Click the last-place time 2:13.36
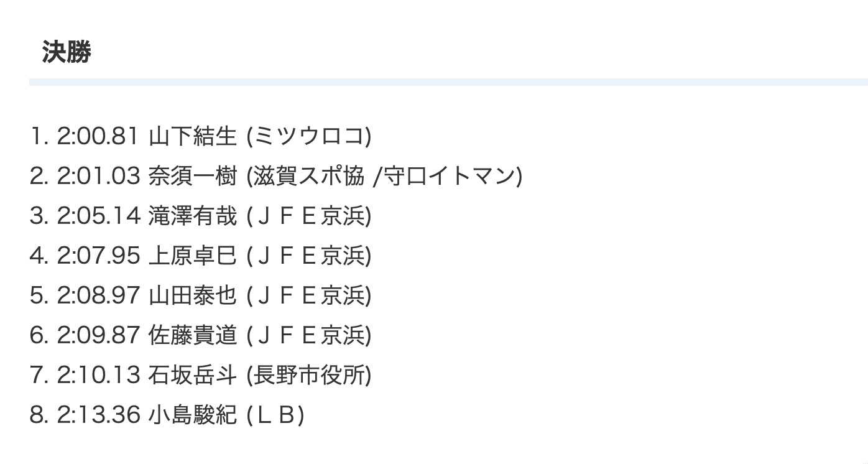This screenshot has width=868, height=464. 98,415
